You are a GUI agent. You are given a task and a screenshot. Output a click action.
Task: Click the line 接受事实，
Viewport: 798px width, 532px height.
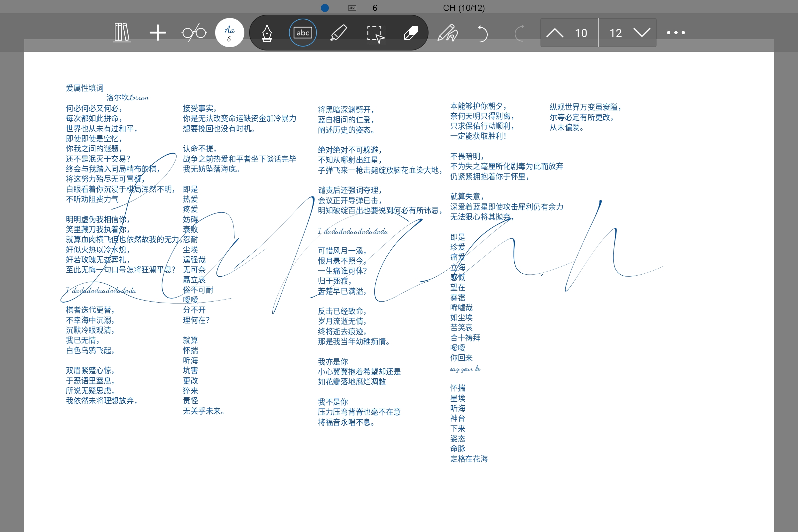(x=200, y=108)
